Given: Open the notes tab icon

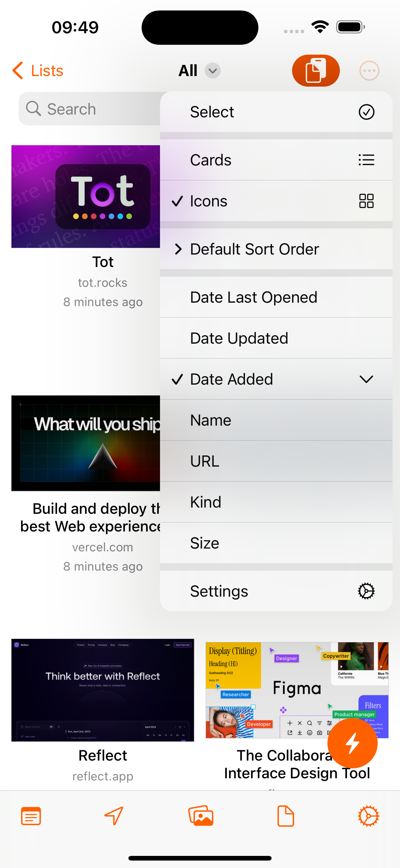Looking at the screenshot, I should (31, 816).
